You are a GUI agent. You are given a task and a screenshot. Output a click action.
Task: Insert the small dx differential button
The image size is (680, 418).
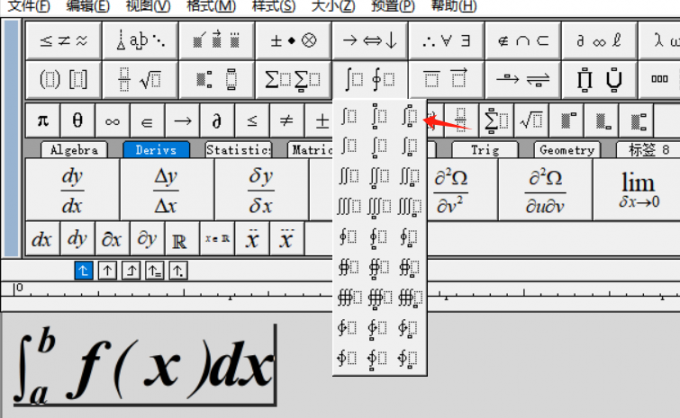point(42,238)
